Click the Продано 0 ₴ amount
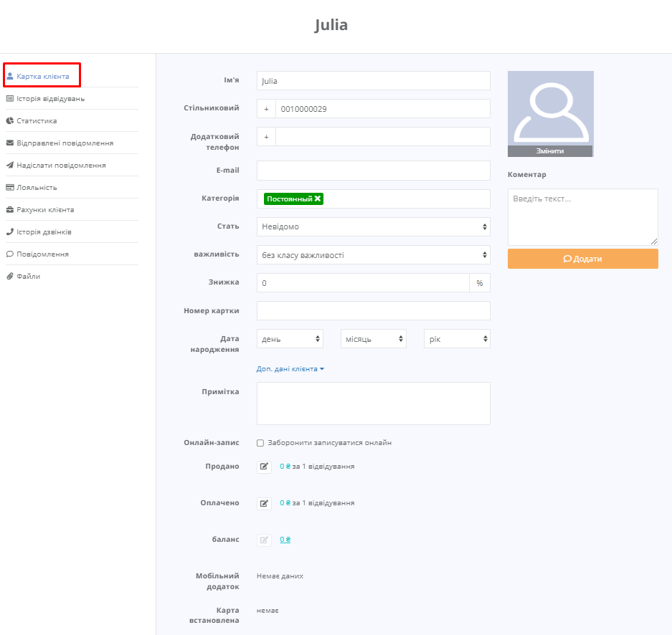Image resolution: width=672 pixels, height=635 pixels. (285, 467)
